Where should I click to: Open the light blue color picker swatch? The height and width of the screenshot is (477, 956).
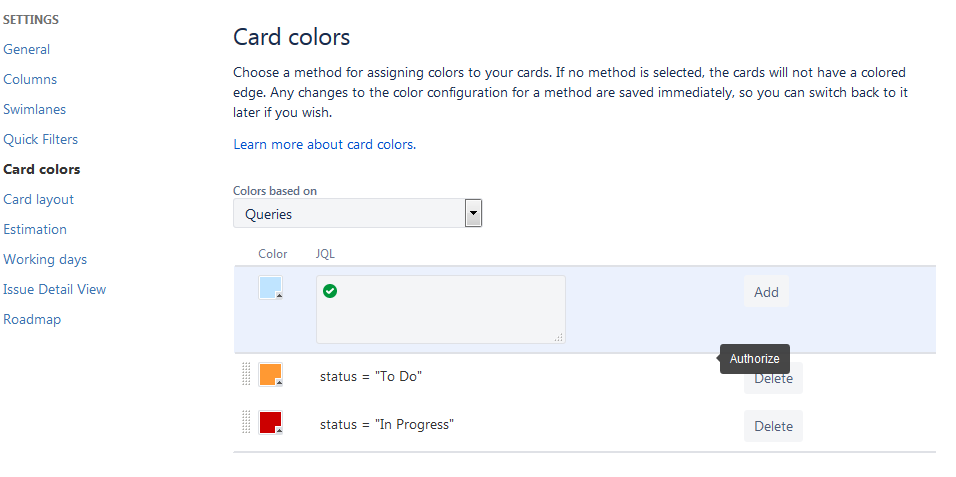(270, 288)
